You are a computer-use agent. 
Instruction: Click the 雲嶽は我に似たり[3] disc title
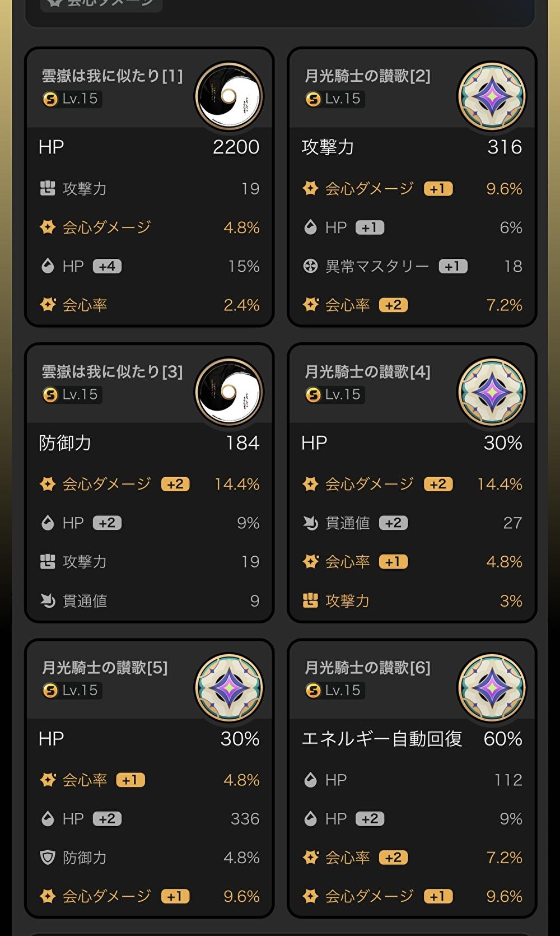tap(112, 371)
